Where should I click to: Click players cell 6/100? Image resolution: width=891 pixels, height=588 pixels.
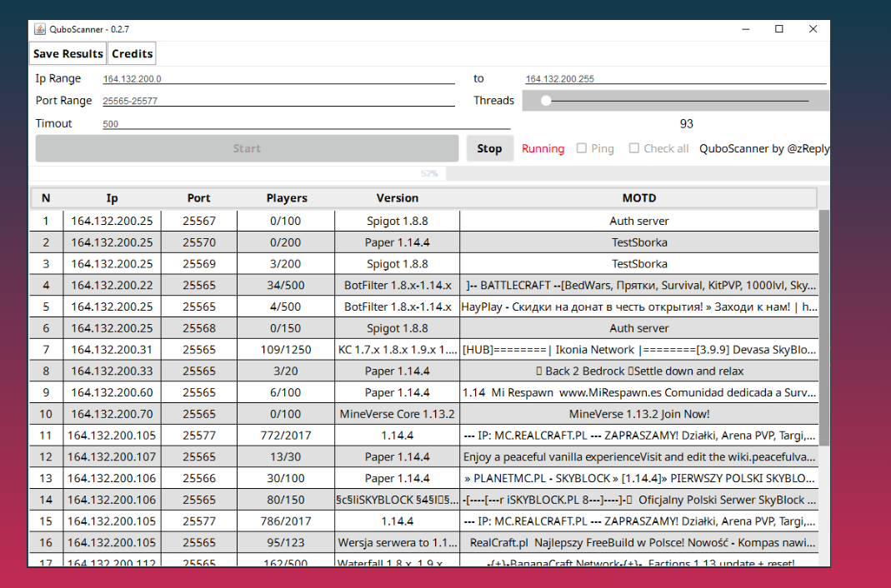[x=286, y=392]
